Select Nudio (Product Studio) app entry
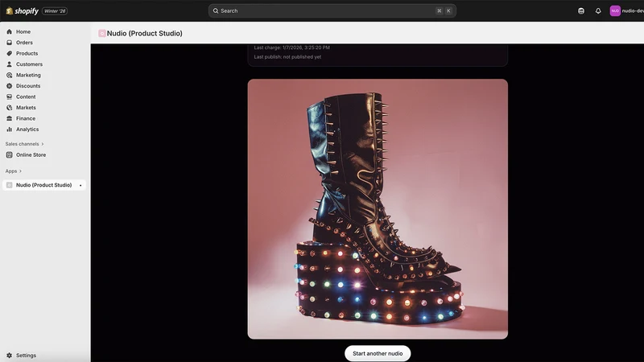 44,185
